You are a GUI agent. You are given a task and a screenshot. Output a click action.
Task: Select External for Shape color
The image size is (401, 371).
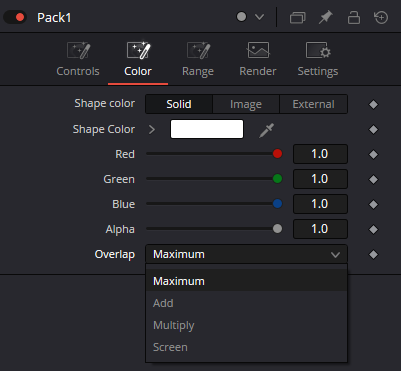[x=313, y=104]
